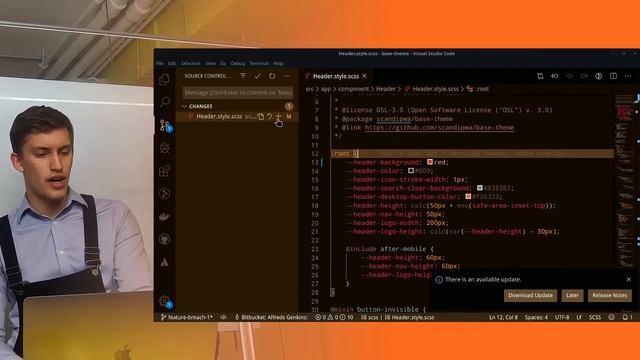Click color swatch for header-desktop-button-color
Image resolution: width=640 pixels, height=360 pixels.
coord(468,197)
